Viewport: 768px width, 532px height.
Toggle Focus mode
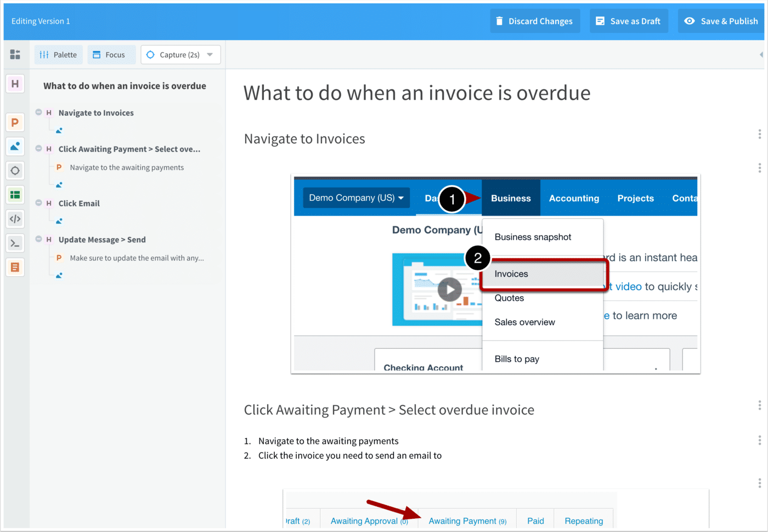111,54
